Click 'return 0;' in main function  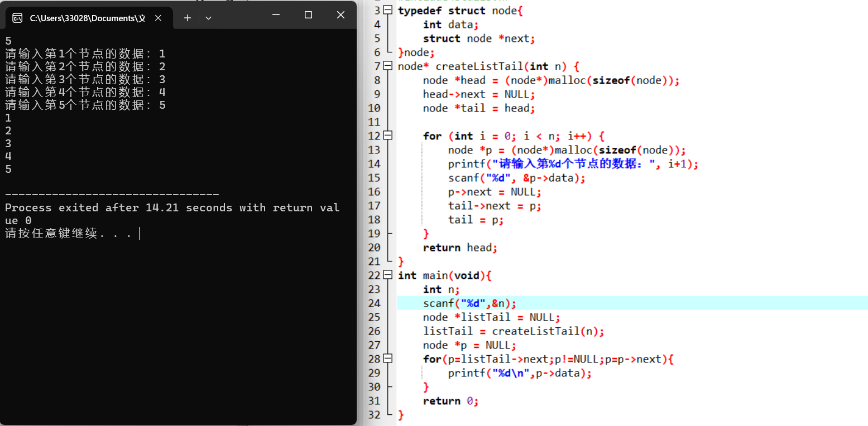click(x=450, y=401)
